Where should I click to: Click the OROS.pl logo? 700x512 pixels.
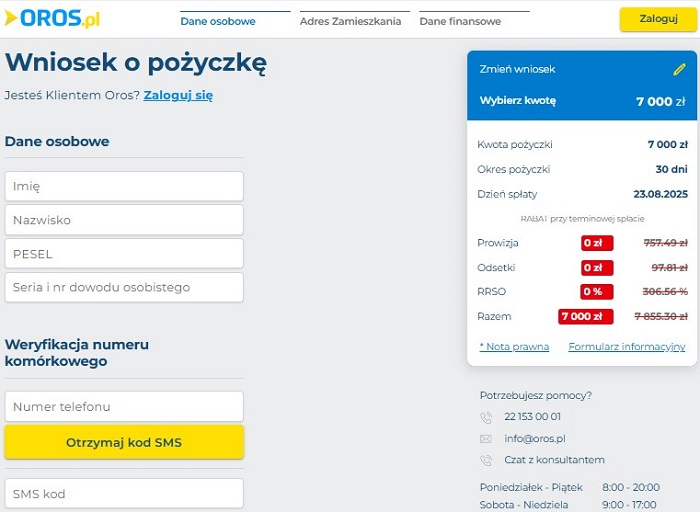pyautogui.click(x=52, y=19)
